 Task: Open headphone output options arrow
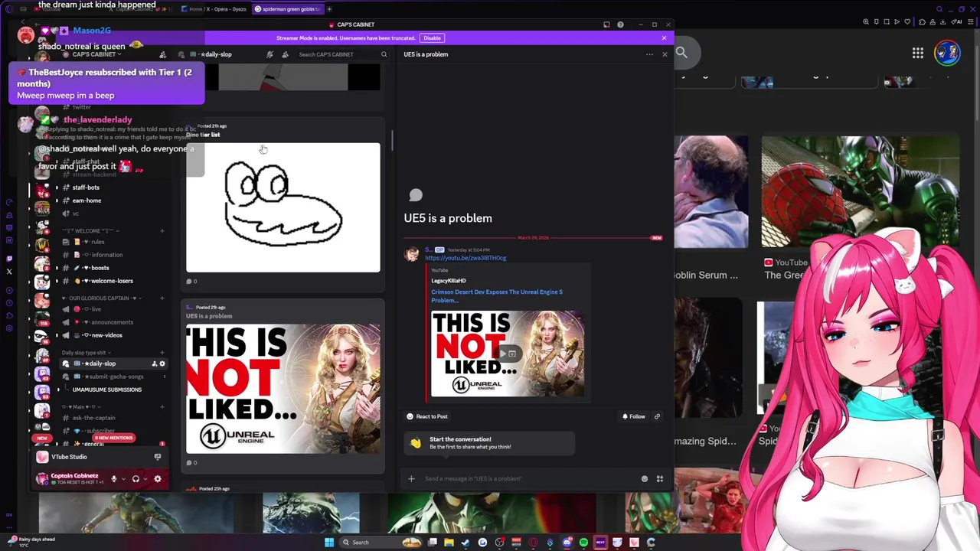point(145,479)
